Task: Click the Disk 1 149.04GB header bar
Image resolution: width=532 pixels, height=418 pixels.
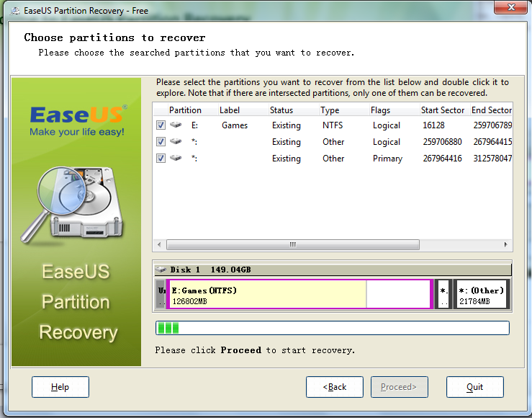Action: (333, 270)
